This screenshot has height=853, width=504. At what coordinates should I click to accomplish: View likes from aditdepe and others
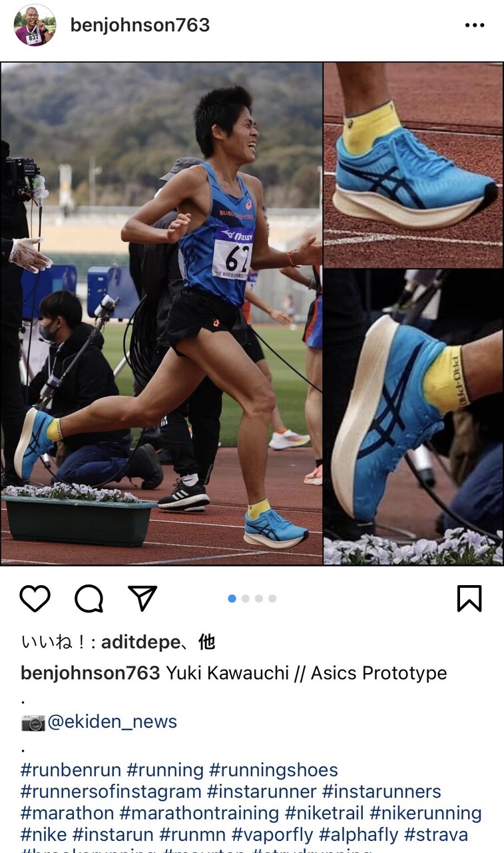(118, 642)
